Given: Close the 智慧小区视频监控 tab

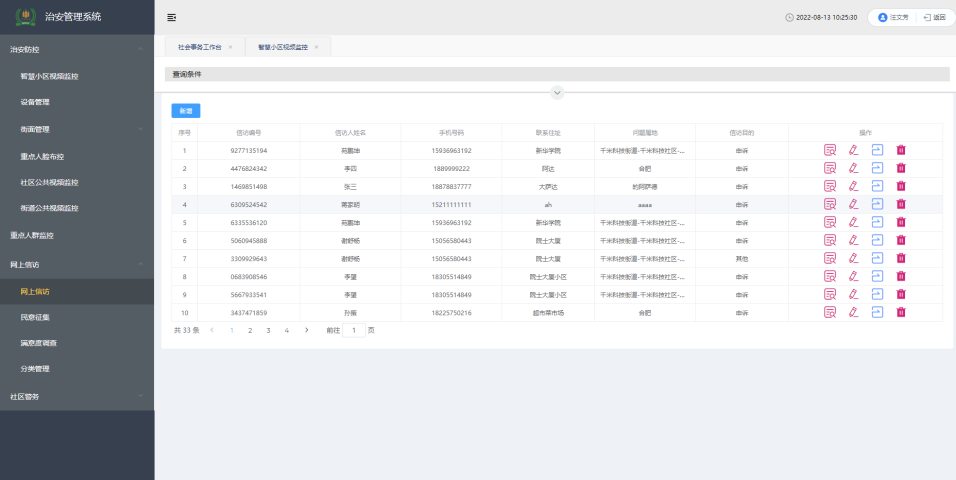Looking at the screenshot, I should [x=316, y=46].
